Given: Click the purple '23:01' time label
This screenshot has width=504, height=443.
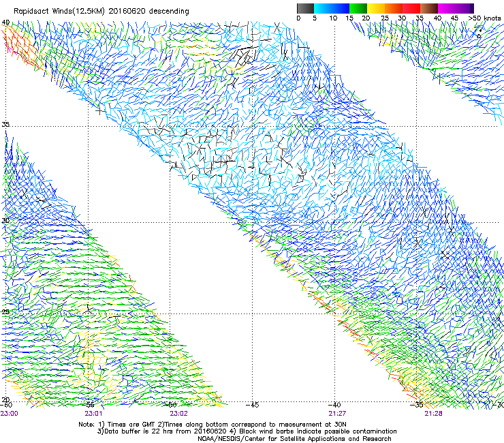Looking at the screenshot, I should click(93, 414).
